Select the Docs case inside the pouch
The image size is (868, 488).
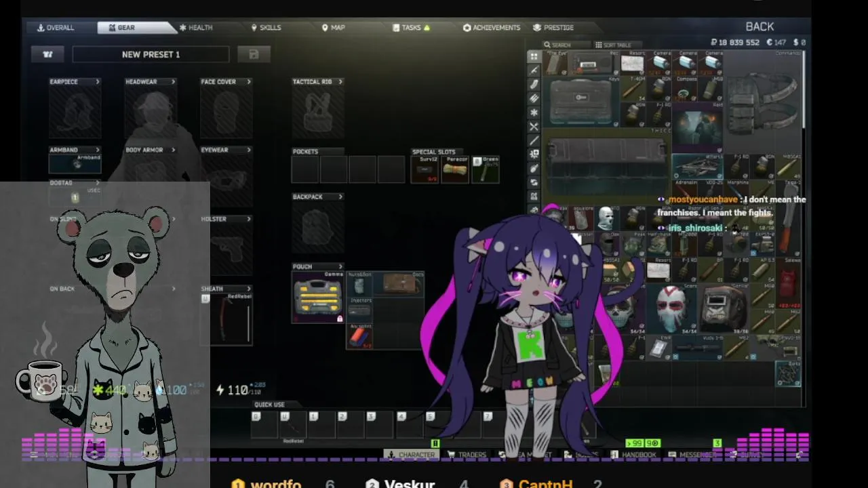(399, 283)
